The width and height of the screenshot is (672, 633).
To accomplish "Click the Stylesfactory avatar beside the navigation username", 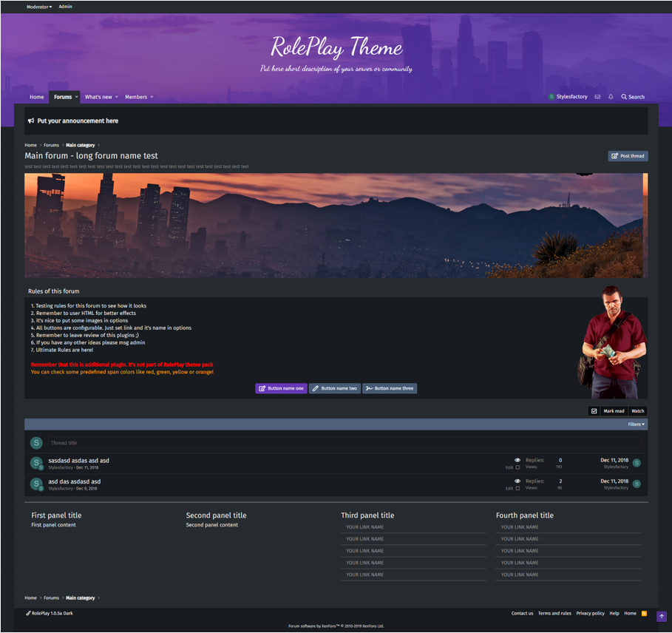I will click(x=551, y=97).
